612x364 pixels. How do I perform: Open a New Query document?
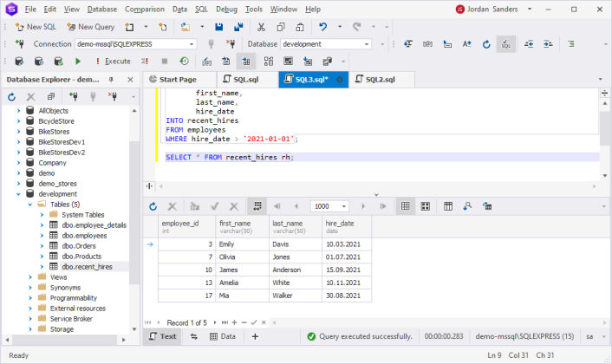coord(90,27)
